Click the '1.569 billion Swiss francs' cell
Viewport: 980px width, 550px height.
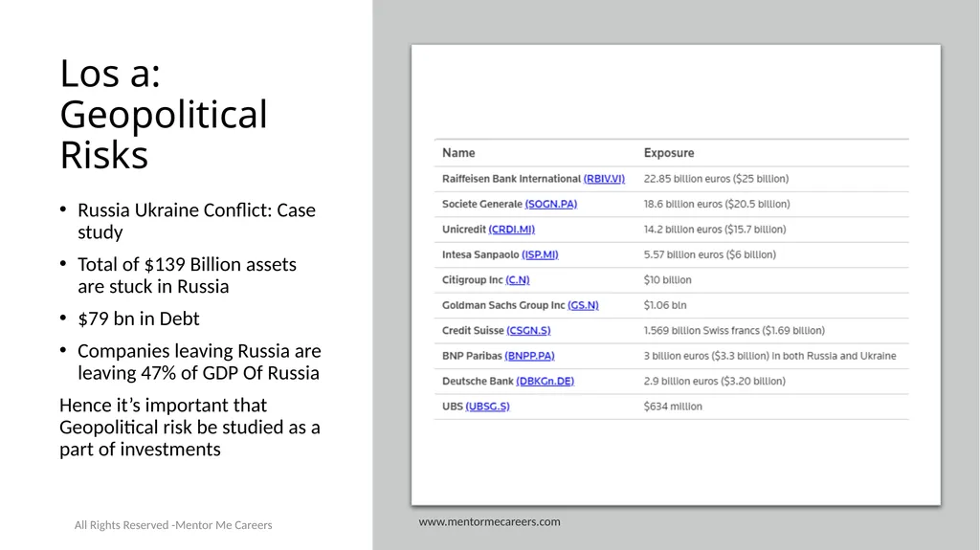(x=734, y=331)
